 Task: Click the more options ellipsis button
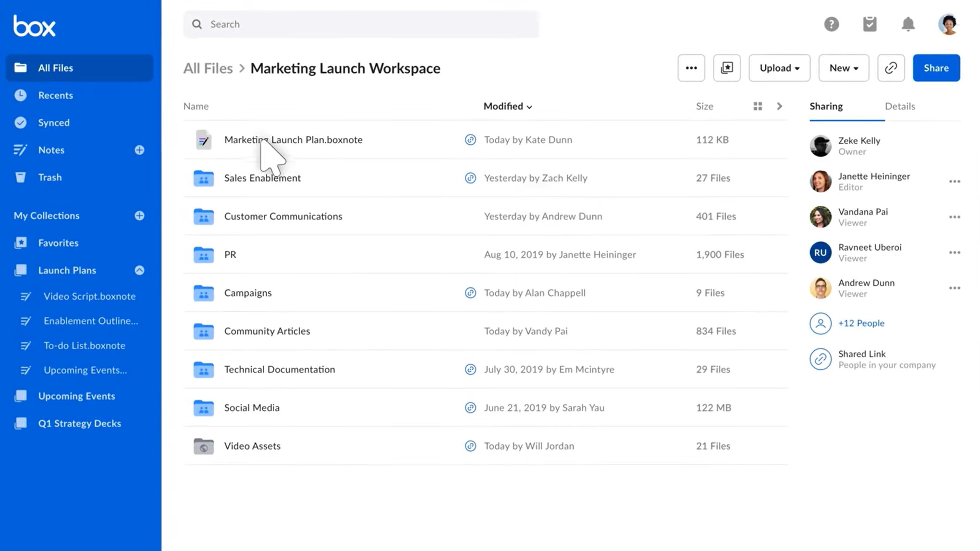pos(691,67)
